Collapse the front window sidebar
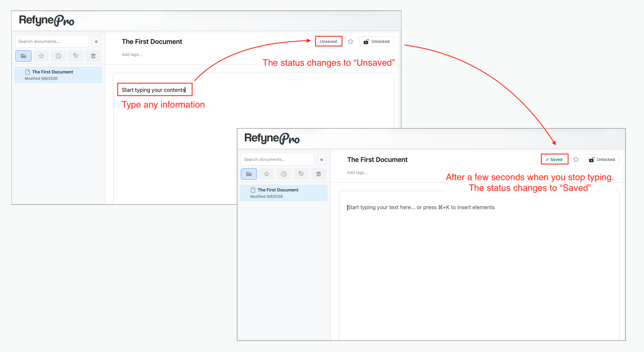The width and height of the screenshot is (644, 352). click(322, 160)
